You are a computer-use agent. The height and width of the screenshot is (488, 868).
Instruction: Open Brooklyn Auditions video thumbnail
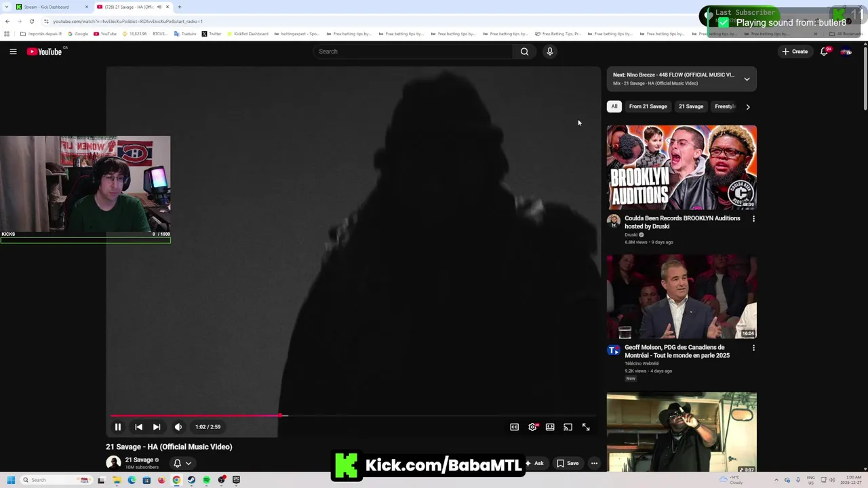click(x=682, y=167)
